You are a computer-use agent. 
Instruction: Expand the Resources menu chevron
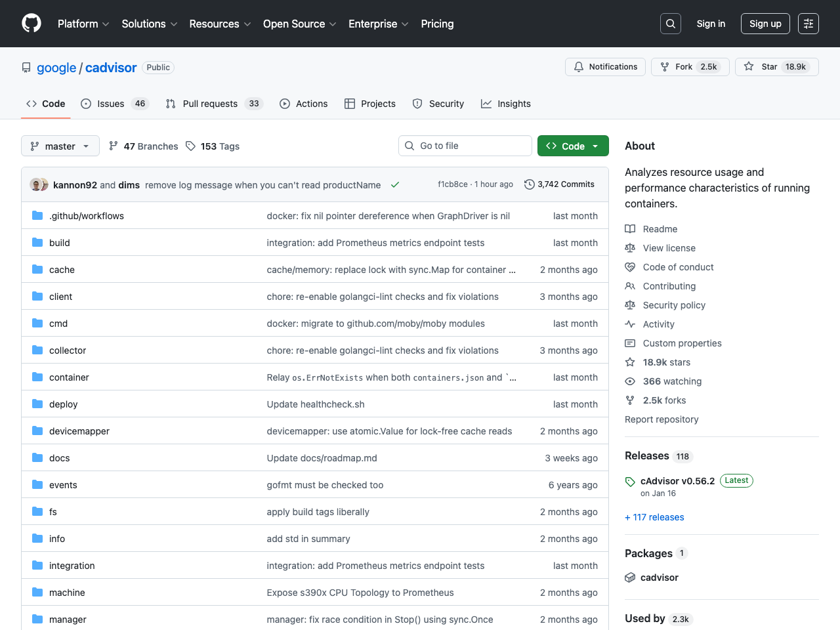click(x=248, y=24)
